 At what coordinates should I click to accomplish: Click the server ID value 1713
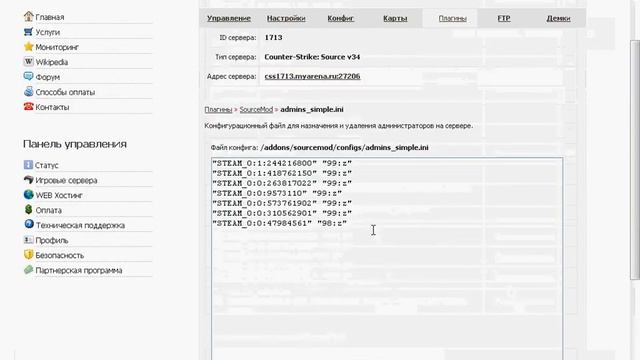(273, 38)
